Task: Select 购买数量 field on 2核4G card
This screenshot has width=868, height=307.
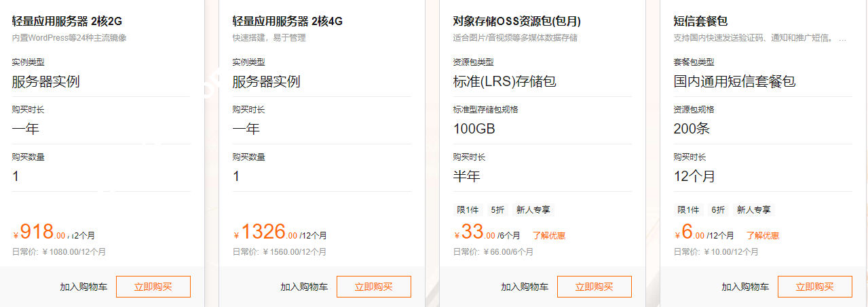Action: coord(322,176)
